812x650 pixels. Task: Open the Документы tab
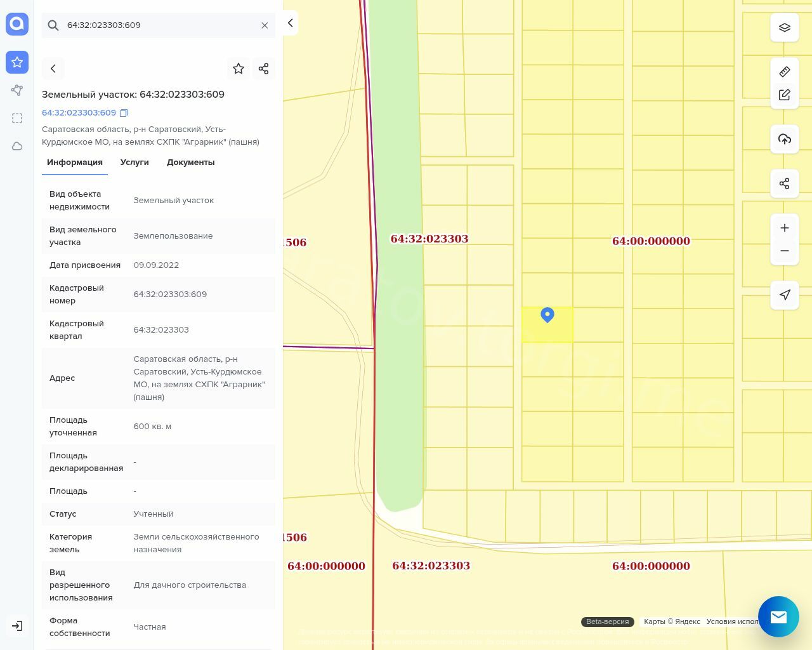tap(190, 162)
